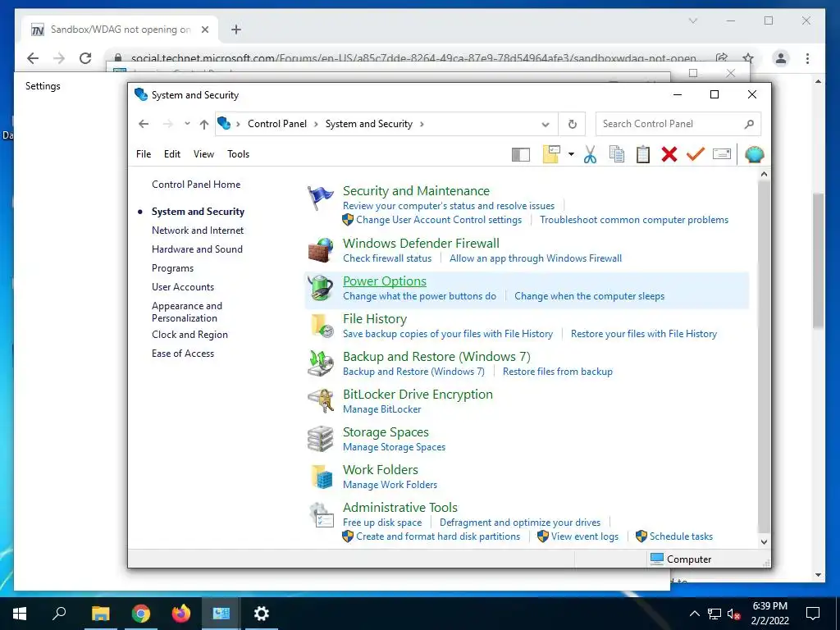Click the Administrative Tools gear icon
The image size is (840, 630).
(x=322, y=515)
